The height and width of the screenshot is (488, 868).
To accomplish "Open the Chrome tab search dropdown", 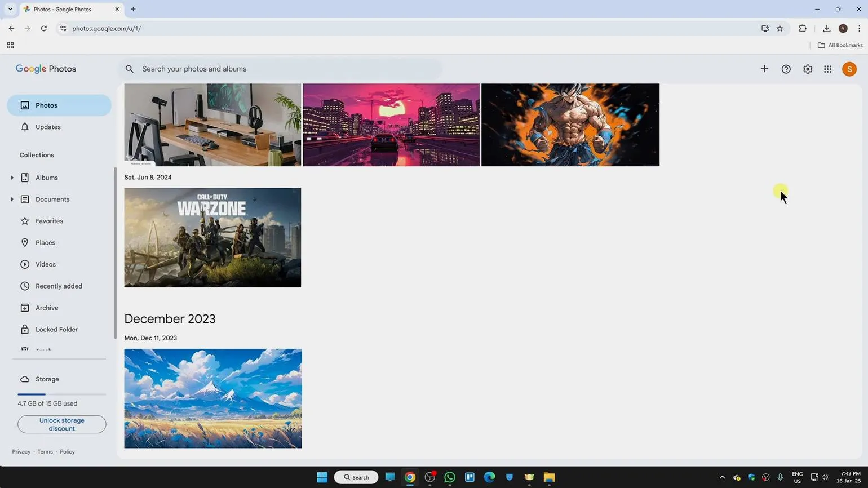I will (x=10, y=9).
